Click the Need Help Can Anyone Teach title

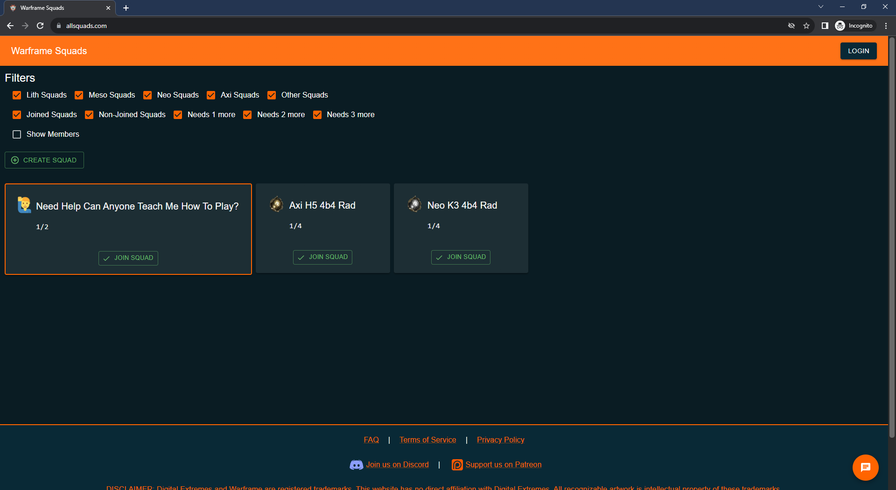point(137,206)
